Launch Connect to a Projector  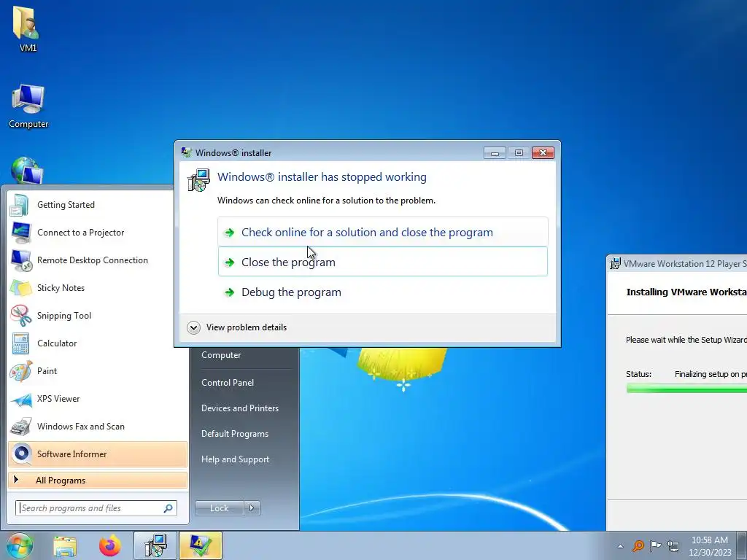click(x=97, y=233)
